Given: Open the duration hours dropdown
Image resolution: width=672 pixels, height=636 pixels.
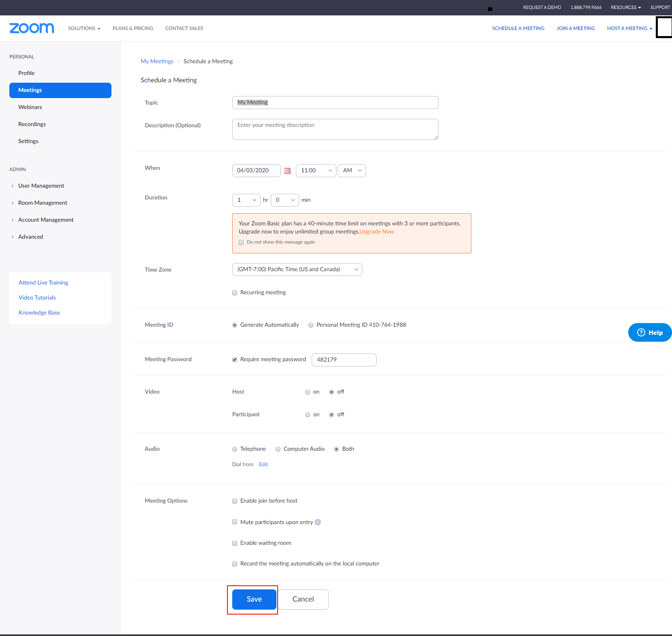Looking at the screenshot, I should [246, 200].
